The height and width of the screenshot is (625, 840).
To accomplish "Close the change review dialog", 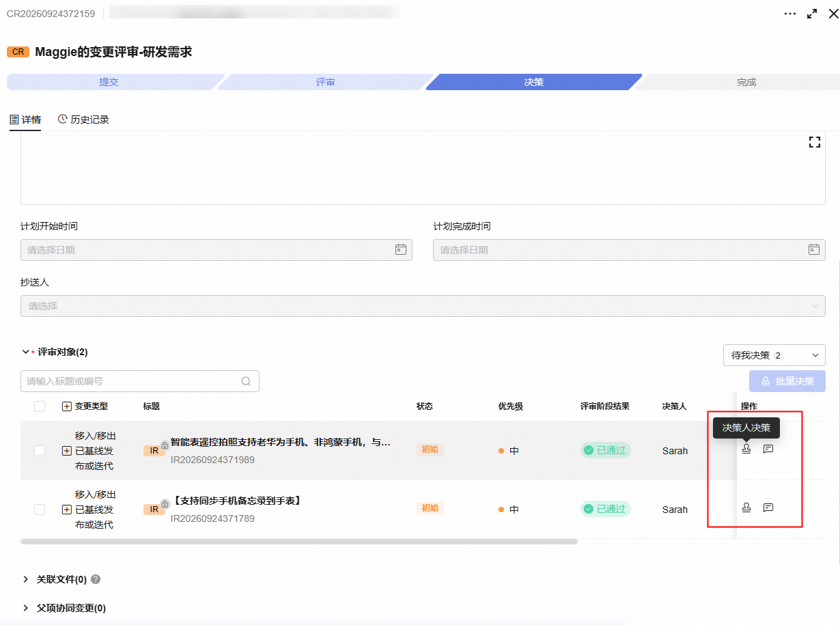I will [x=833, y=14].
